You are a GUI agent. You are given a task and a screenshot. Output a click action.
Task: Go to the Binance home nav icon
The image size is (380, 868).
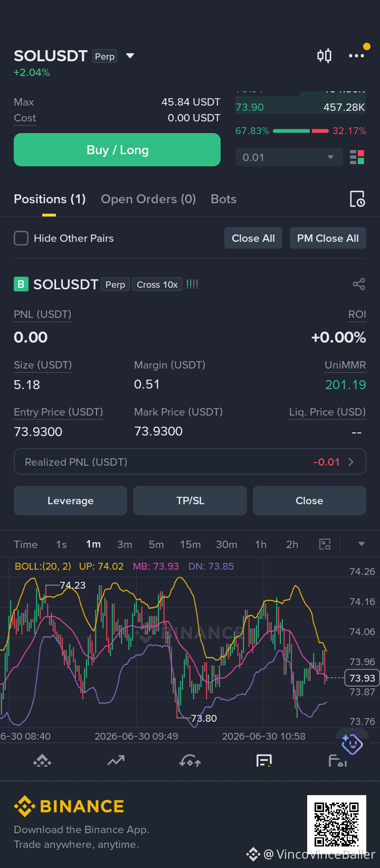point(42,761)
